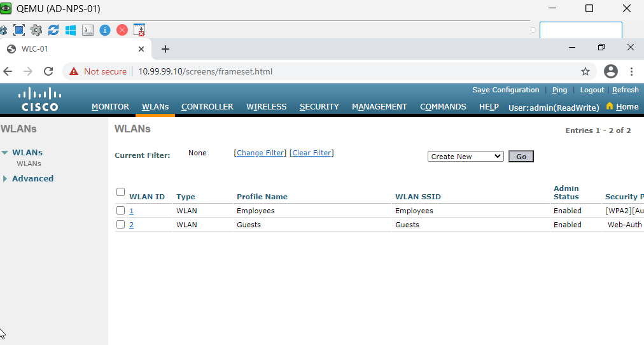
Task: Open the browser profile avatar
Action: click(x=611, y=71)
